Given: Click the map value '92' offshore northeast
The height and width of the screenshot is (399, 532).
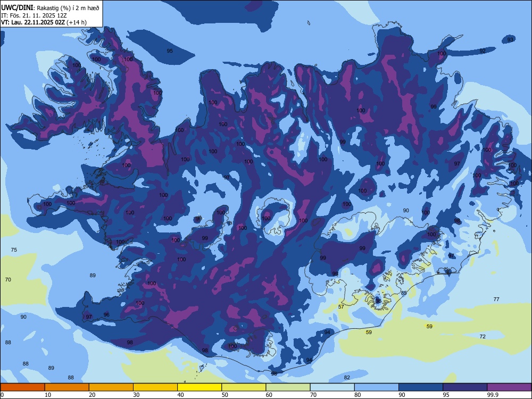Looking at the screenshot, I should (x=483, y=51).
